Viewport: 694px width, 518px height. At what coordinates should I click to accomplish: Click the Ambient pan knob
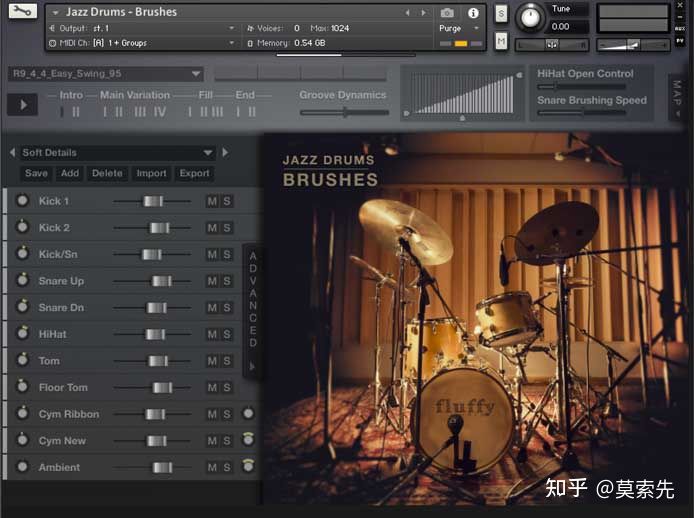(22, 466)
